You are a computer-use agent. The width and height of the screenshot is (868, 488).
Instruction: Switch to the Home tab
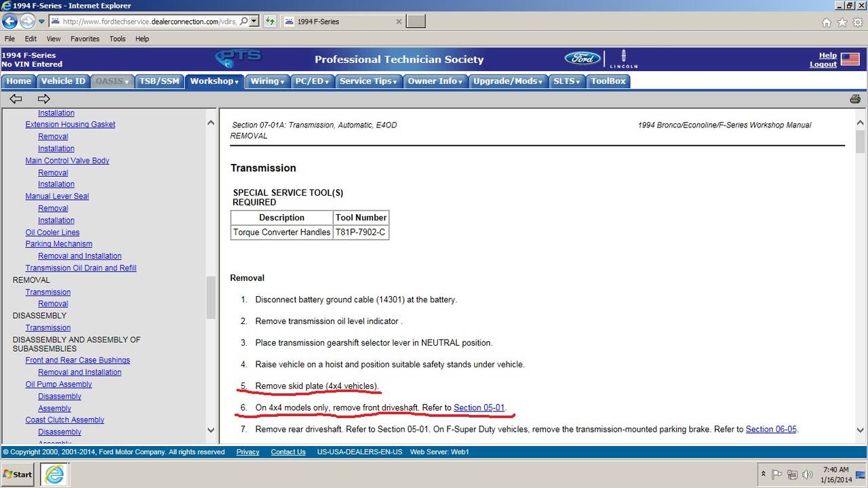click(19, 81)
